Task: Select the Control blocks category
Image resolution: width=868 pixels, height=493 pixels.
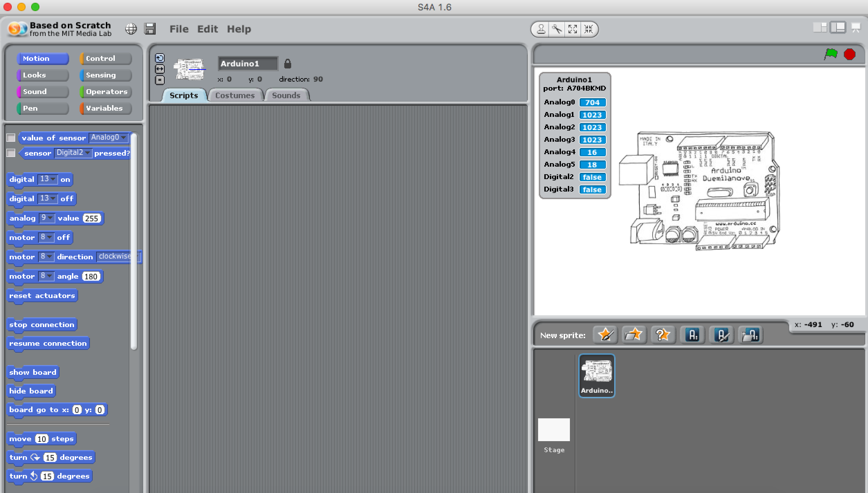Action: [105, 58]
